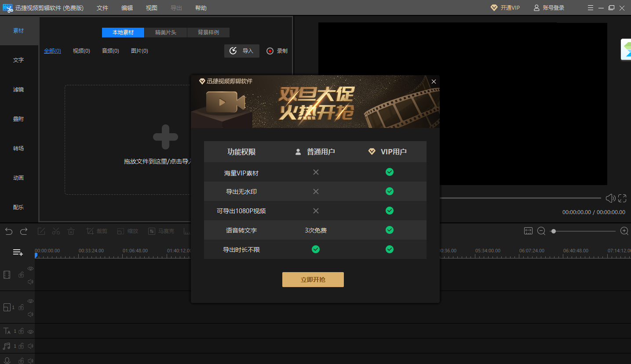Click the large plus import icon
Viewport: 631px width, 364px height.
pos(165,137)
